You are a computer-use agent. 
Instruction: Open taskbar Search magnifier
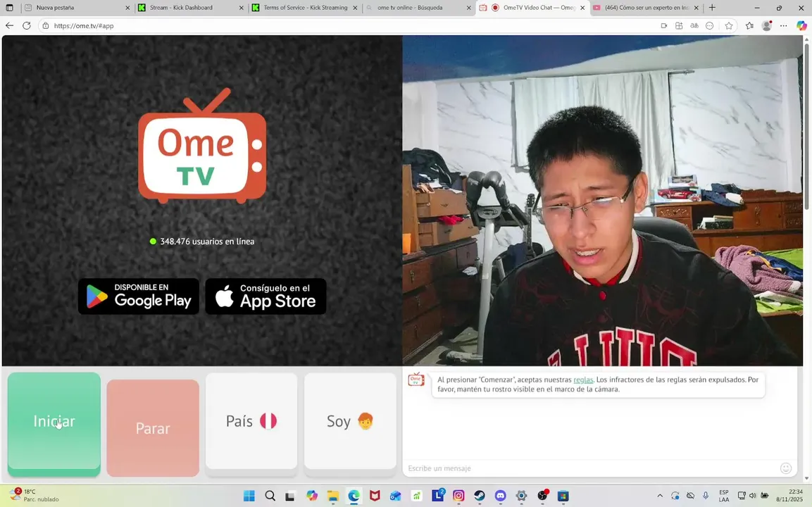270,496
